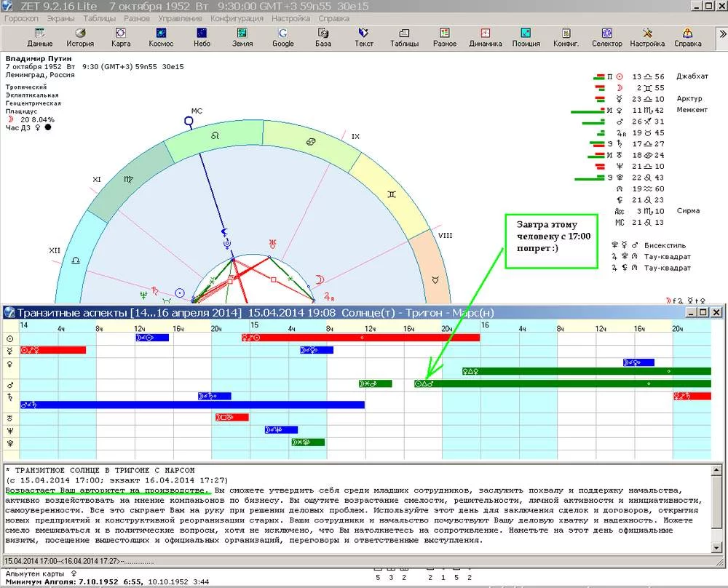
Task: Open the Космос view icon
Action: [x=161, y=37]
